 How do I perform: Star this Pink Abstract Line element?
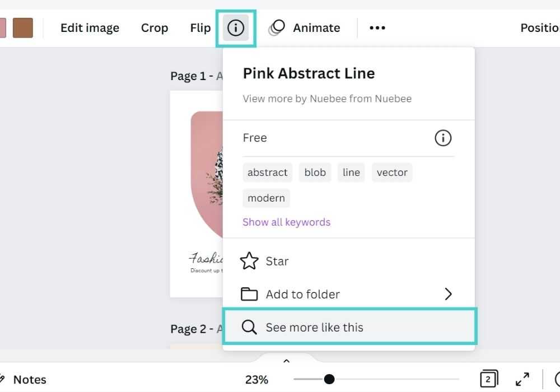[265, 261]
